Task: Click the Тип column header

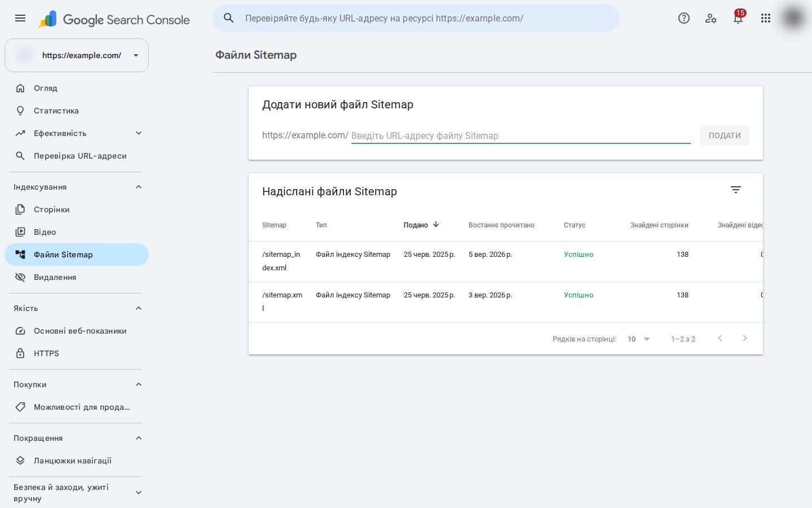Action: tap(321, 225)
